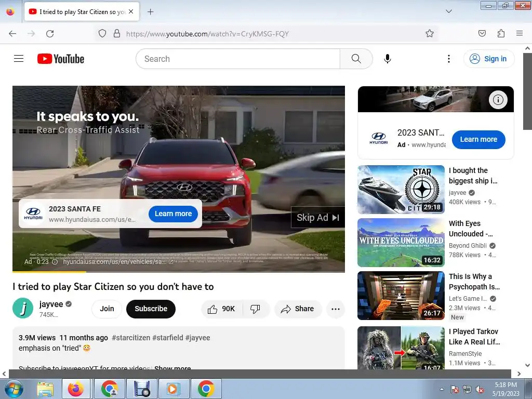Open 'I Played Tarkov' video thumbnail
This screenshot has height=399, width=532.
click(401, 348)
